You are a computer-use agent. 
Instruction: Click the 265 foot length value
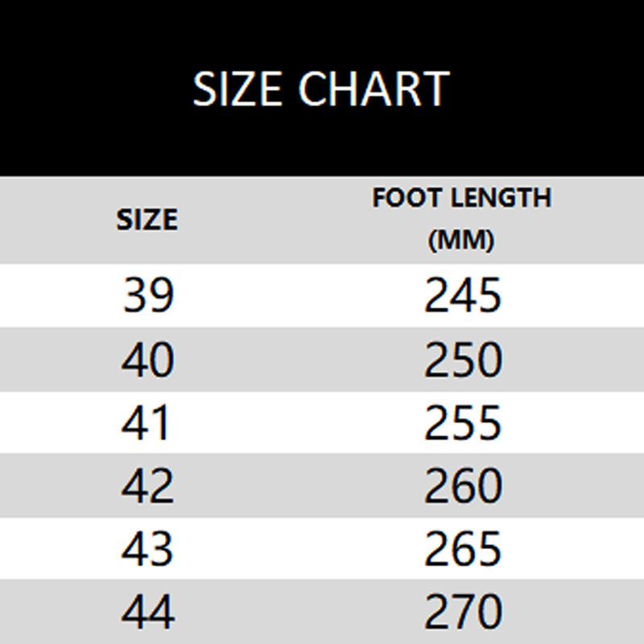coord(463,549)
